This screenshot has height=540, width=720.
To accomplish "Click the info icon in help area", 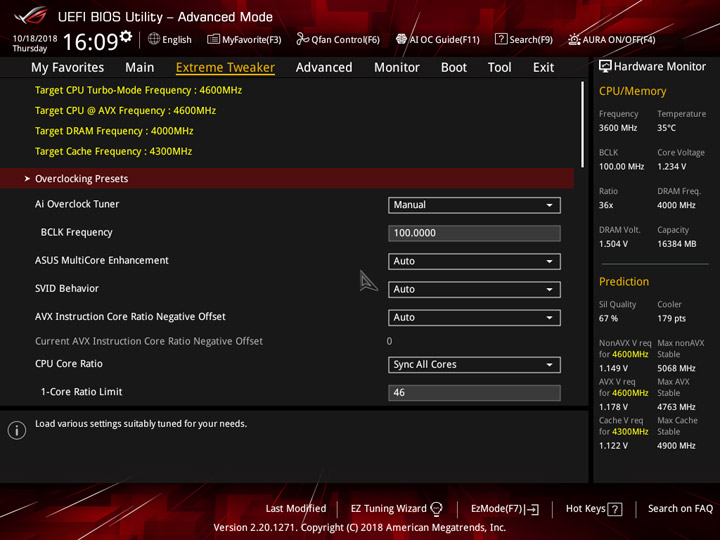I will [x=17, y=430].
